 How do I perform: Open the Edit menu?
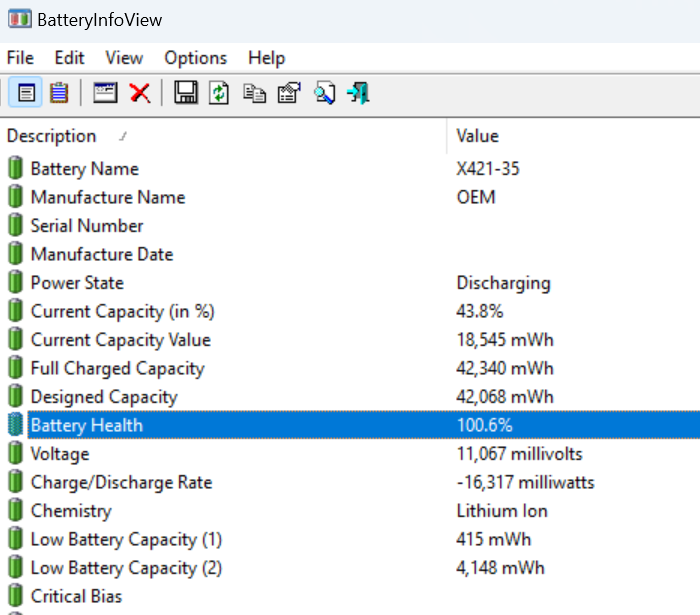point(69,58)
